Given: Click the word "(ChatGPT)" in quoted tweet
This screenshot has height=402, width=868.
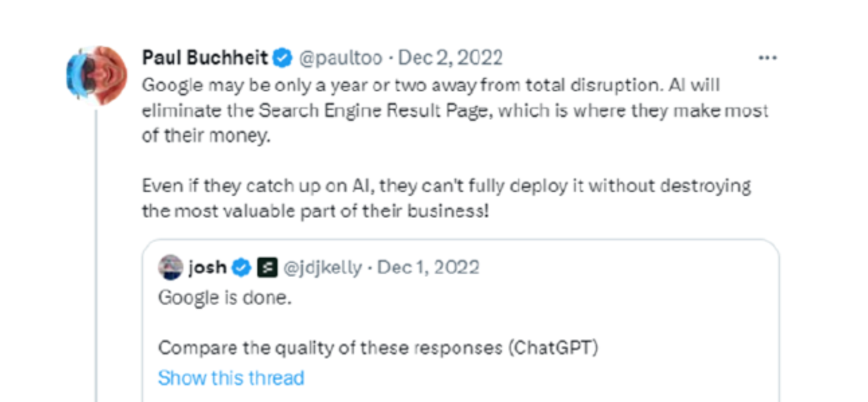Looking at the screenshot, I should pyautogui.click(x=552, y=348).
